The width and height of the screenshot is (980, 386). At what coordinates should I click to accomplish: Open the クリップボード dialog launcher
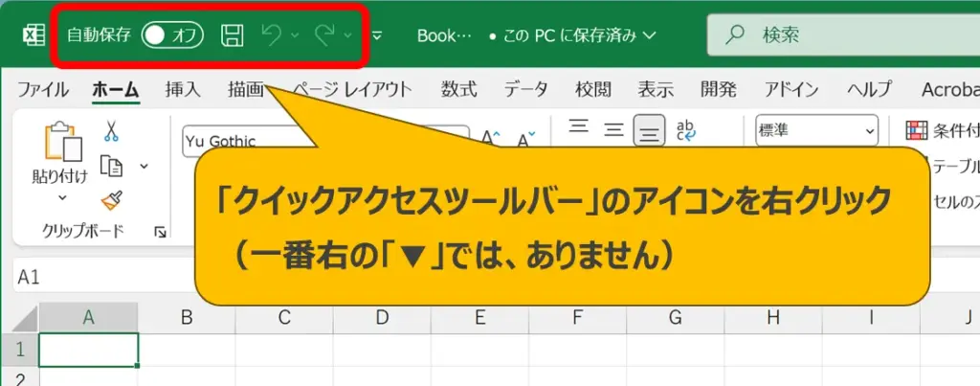click(160, 232)
